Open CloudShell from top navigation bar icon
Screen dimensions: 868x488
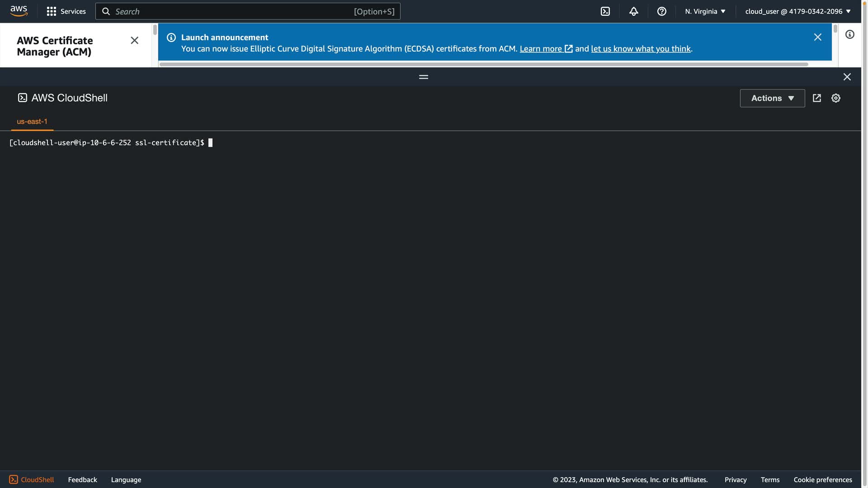(605, 11)
